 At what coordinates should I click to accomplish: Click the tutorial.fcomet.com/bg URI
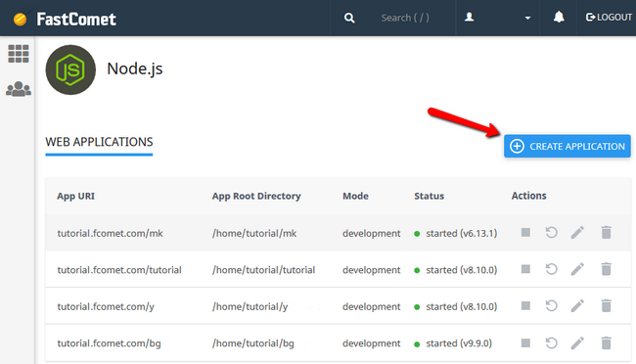(109, 343)
